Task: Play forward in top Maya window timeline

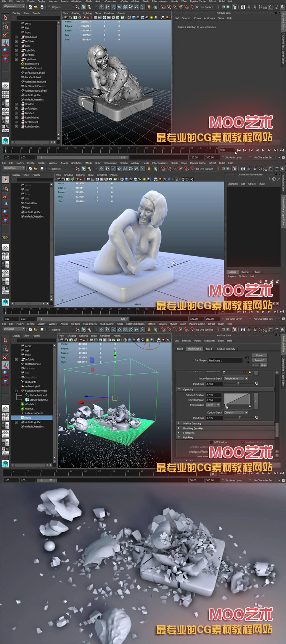Action: 263,150
